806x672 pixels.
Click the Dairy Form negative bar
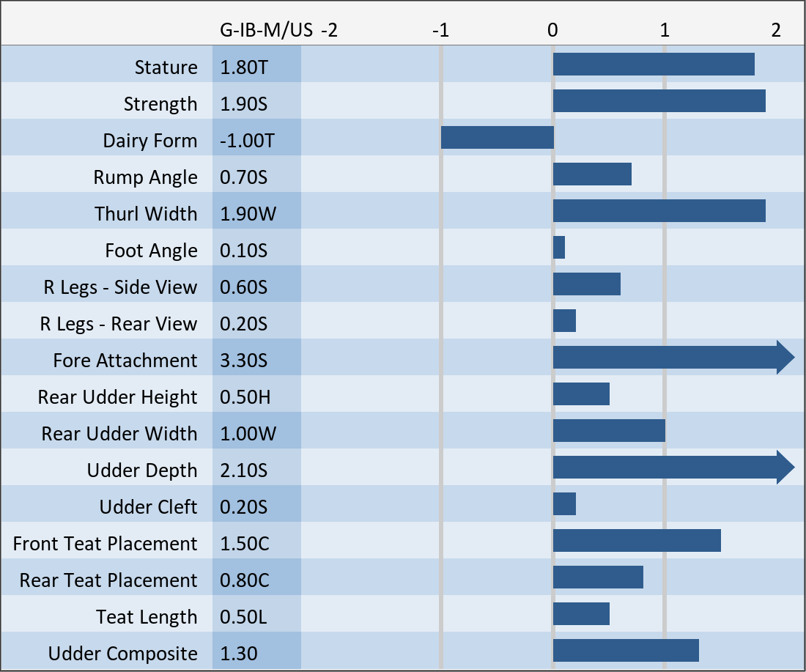(x=497, y=138)
